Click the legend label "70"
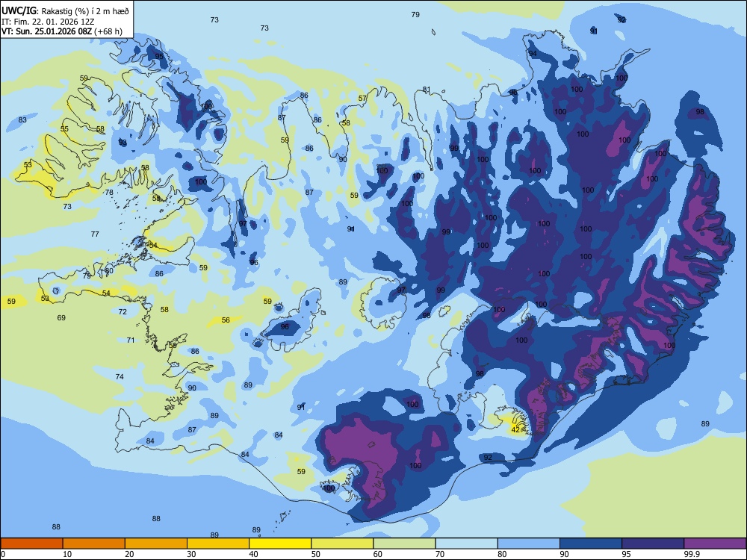The height and width of the screenshot is (560, 747). [440, 554]
